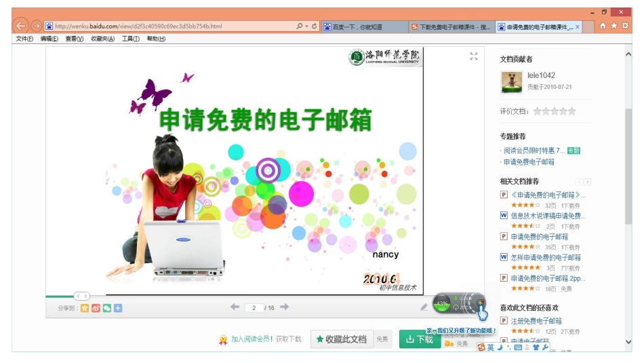
Task: Open 注册免费电子邮箱 document
Action: (x=536, y=321)
